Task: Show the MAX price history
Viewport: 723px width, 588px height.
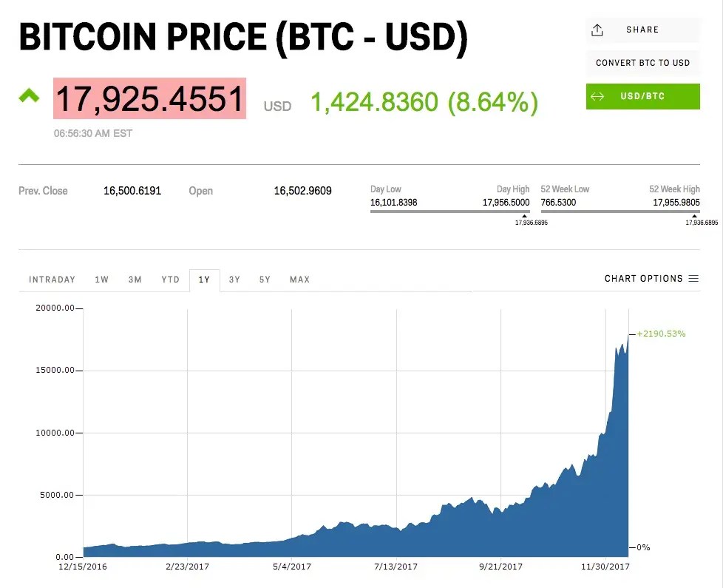Action: click(299, 280)
